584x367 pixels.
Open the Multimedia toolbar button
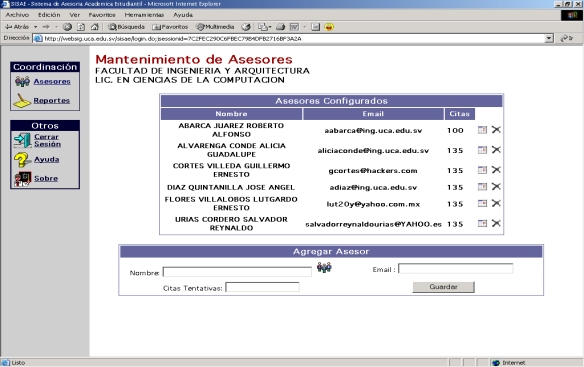[215, 27]
